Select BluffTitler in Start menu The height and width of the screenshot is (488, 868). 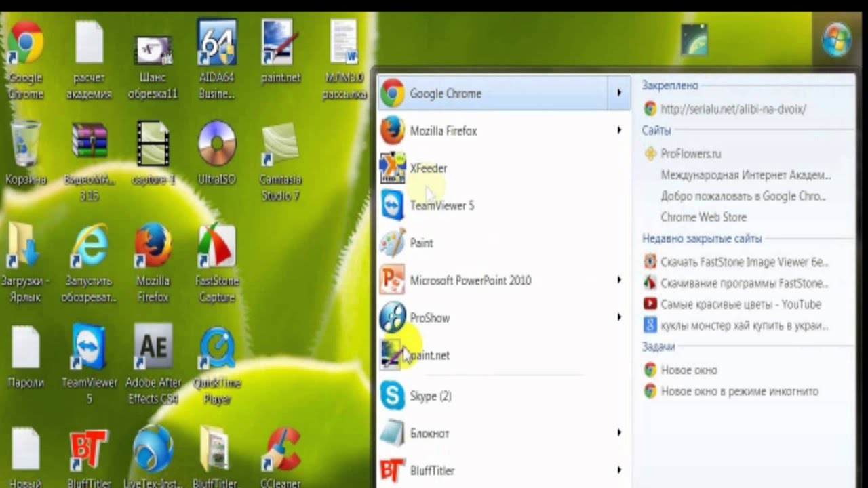[x=504, y=470]
